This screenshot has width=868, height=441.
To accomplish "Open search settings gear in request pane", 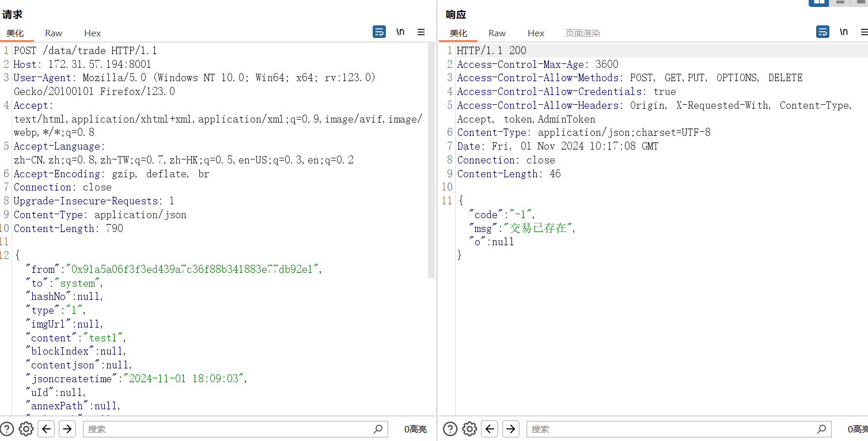I will tap(26, 429).
